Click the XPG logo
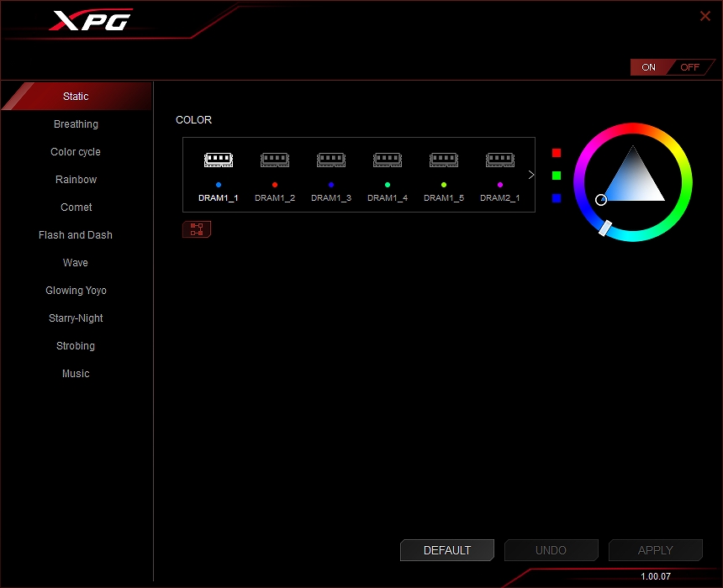 [x=92, y=20]
